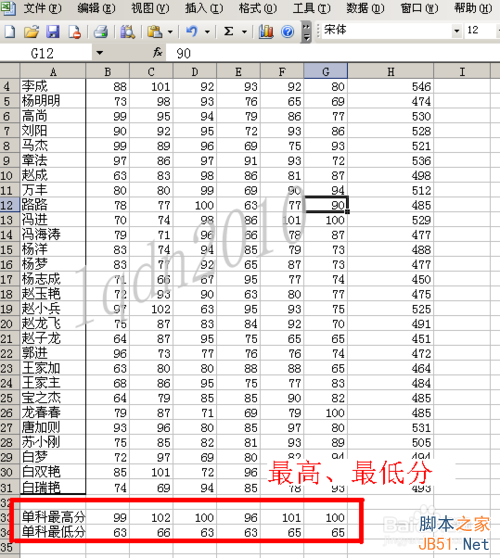Open the 文件(F) menu
This screenshot has height=558, width=500.
42,8
